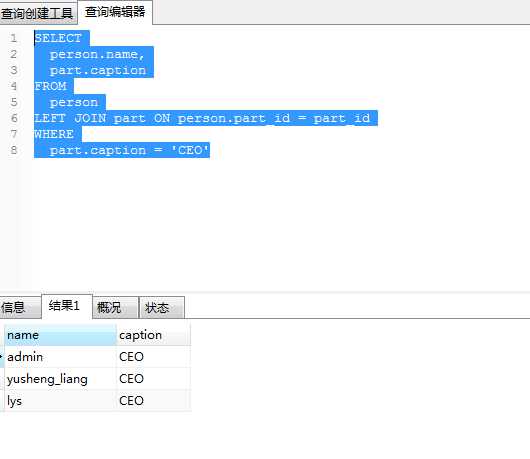Switch to the 查询创建工具 tab

[38, 13]
